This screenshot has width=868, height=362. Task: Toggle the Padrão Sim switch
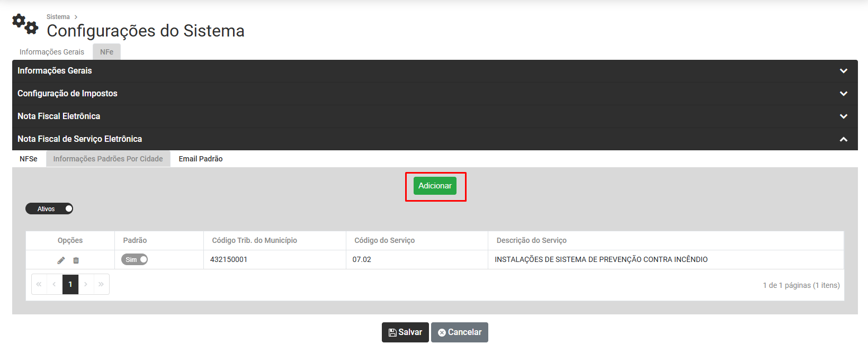click(135, 259)
